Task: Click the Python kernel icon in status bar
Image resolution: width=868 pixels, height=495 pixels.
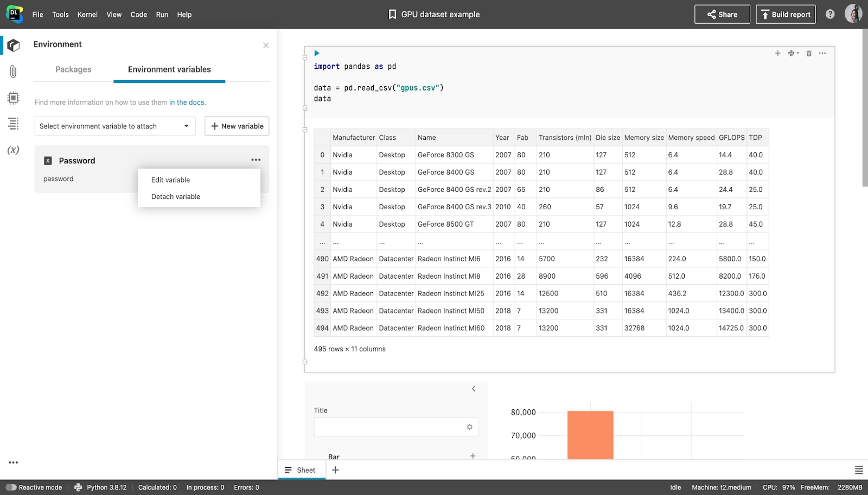Action: tap(78, 487)
